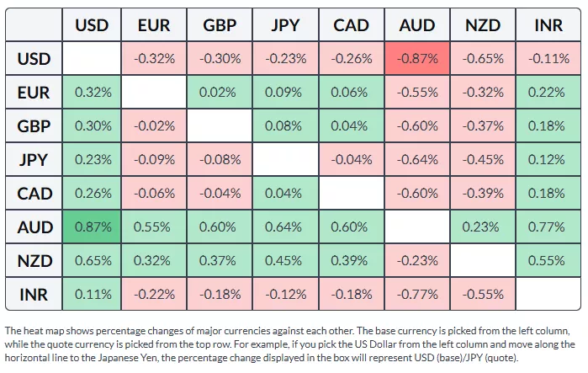Select the AUD/INR cell showing 0.77%
The width and height of the screenshot is (588, 373).
coord(548,227)
